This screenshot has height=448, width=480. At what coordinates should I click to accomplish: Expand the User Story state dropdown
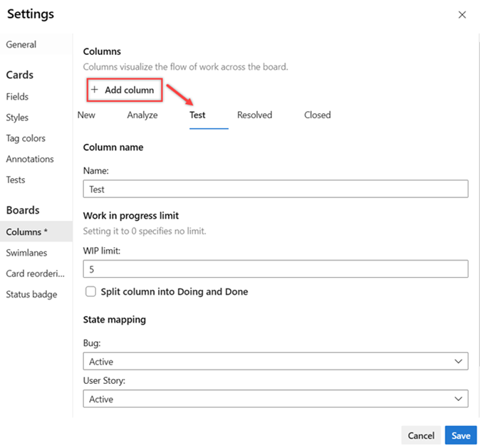point(275,400)
